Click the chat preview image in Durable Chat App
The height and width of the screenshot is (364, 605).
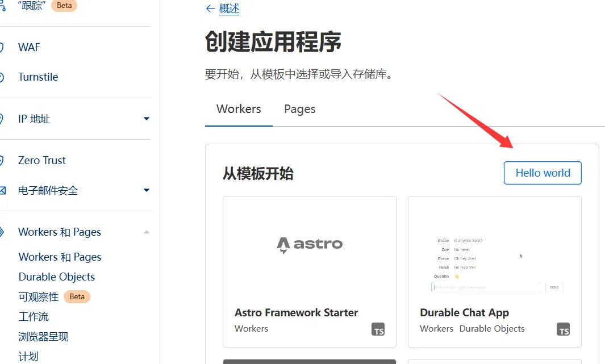(x=496, y=265)
